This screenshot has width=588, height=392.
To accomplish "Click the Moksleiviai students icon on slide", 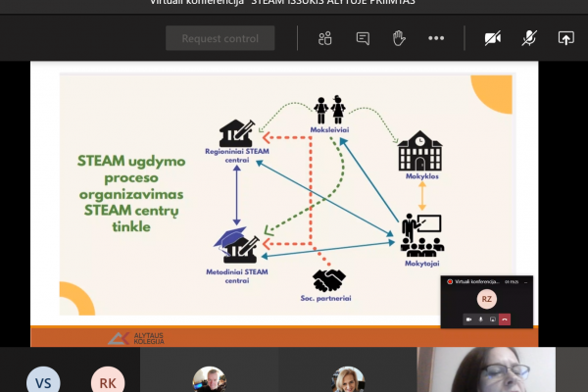I will pyautogui.click(x=329, y=110).
